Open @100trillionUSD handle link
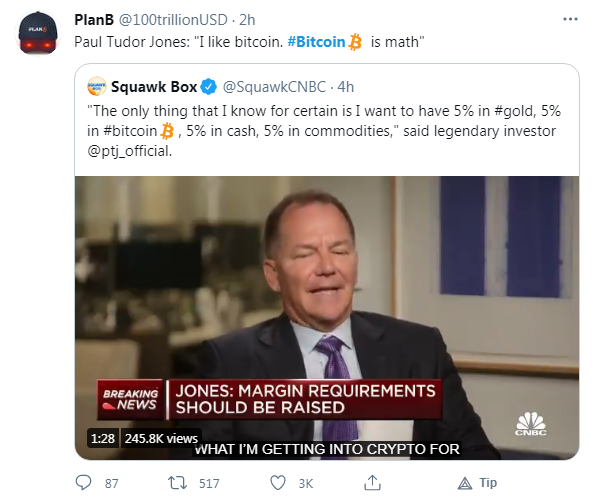 tap(173, 20)
